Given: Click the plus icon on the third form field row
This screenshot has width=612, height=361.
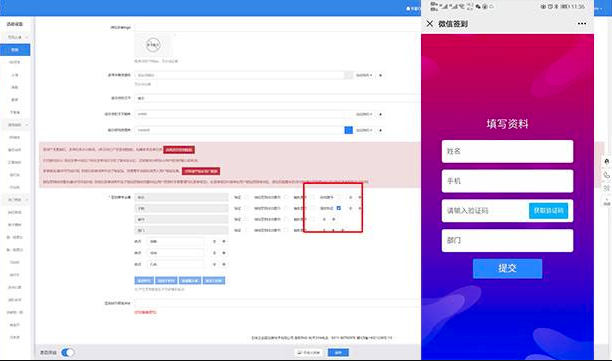Looking at the screenshot, I should tap(334, 219).
